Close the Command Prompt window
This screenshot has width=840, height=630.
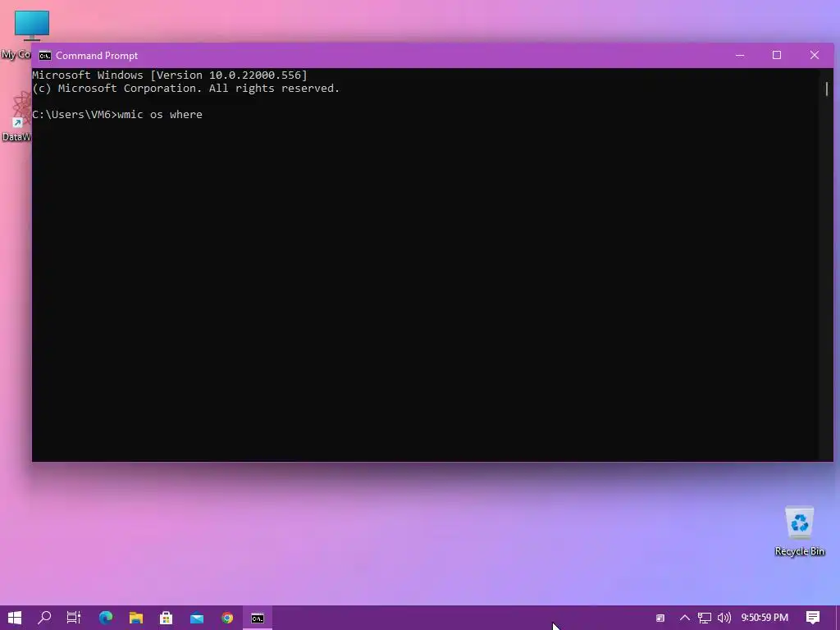(x=815, y=55)
